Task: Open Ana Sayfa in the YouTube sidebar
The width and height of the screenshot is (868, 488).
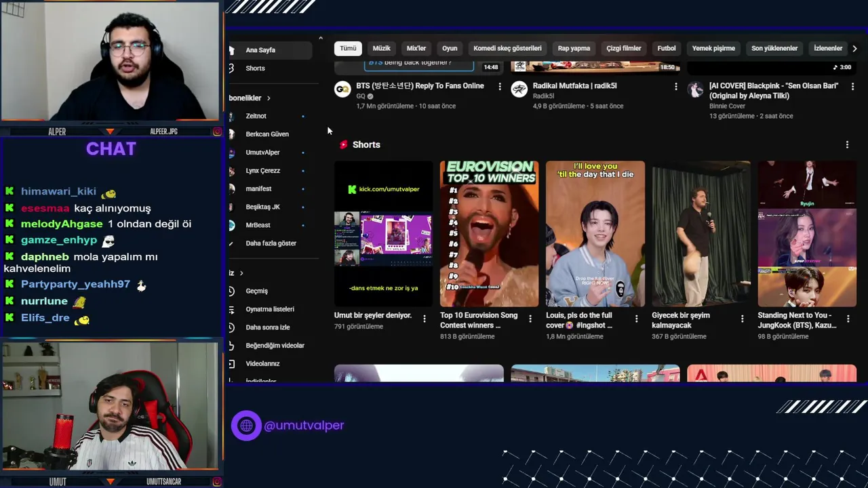Action: [x=271, y=50]
